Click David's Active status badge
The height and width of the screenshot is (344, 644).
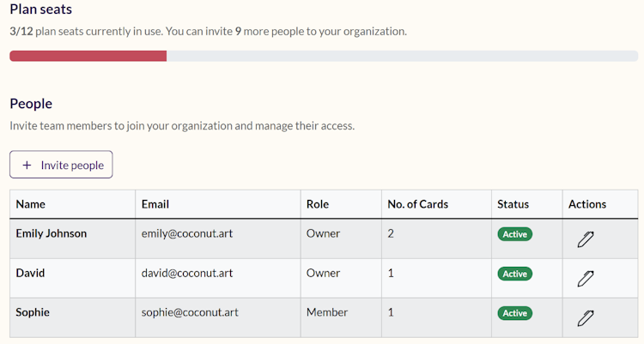(x=514, y=274)
